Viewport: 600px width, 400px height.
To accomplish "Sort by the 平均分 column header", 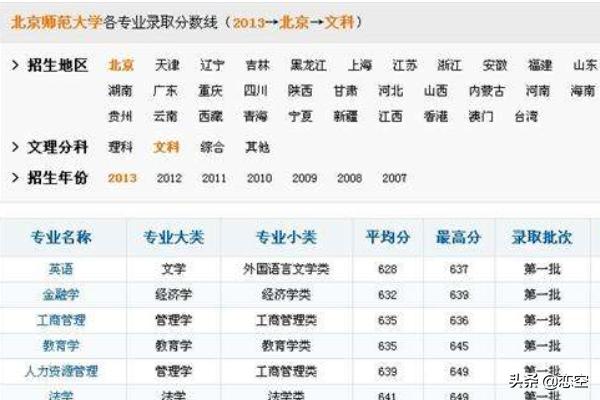I will [388, 237].
